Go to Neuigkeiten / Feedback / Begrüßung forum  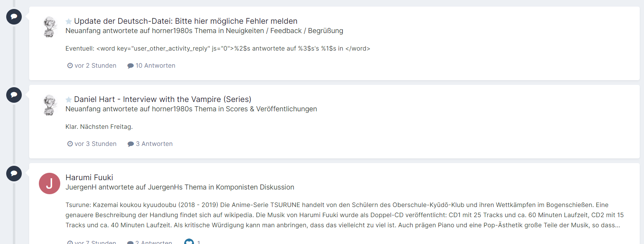[284, 31]
